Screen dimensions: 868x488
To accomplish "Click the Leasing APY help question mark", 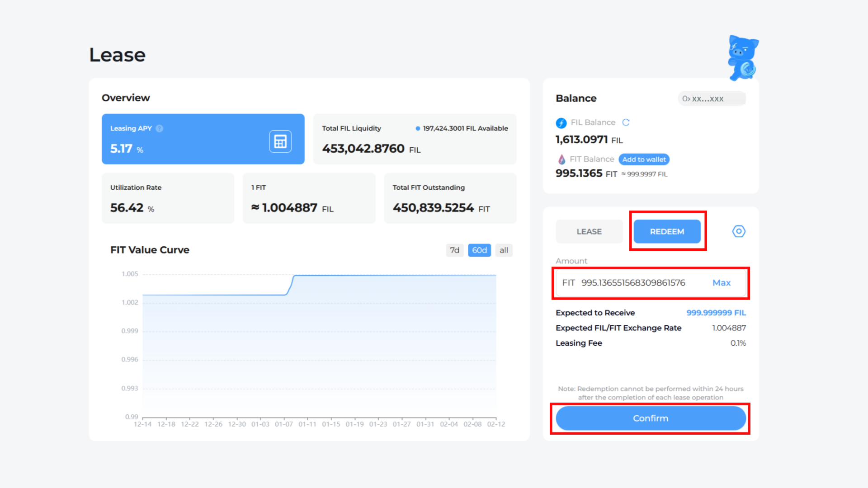I will click(159, 128).
